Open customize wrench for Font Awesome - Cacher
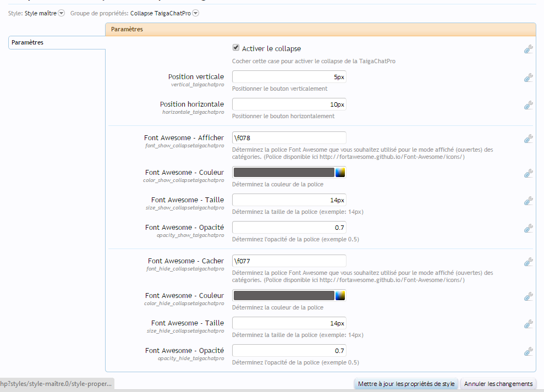 [x=529, y=262]
